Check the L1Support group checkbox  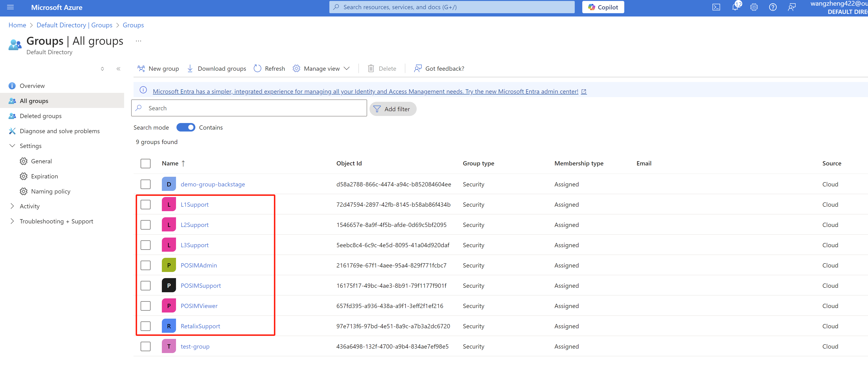click(146, 204)
